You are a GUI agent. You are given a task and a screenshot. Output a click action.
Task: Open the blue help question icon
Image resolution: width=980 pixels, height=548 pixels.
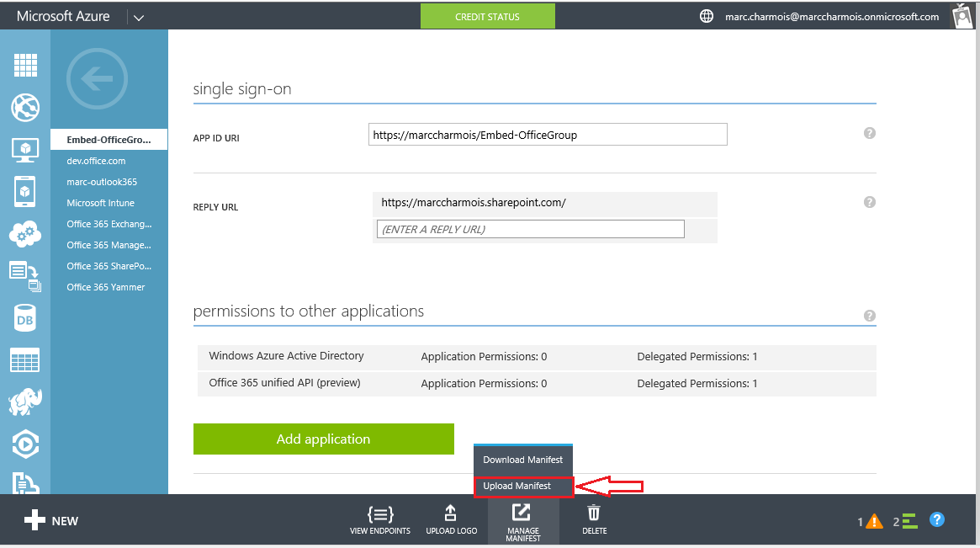pyautogui.click(x=937, y=520)
